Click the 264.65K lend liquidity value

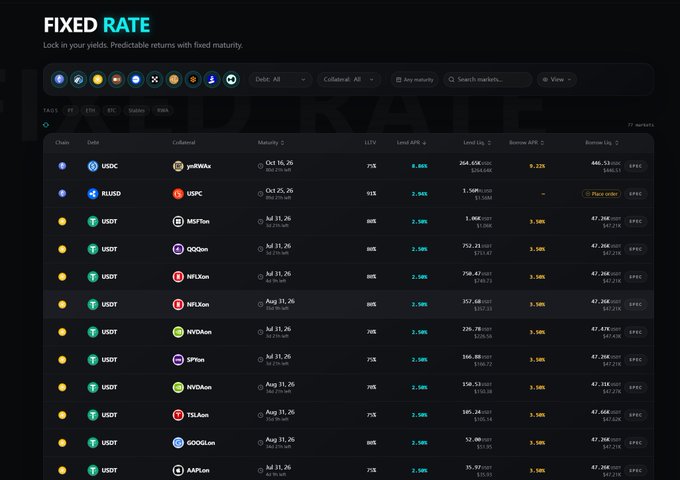[470, 163]
